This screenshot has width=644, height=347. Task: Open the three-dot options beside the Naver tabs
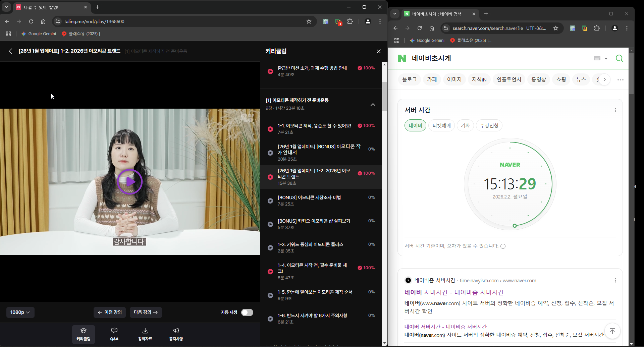click(x=621, y=80)
